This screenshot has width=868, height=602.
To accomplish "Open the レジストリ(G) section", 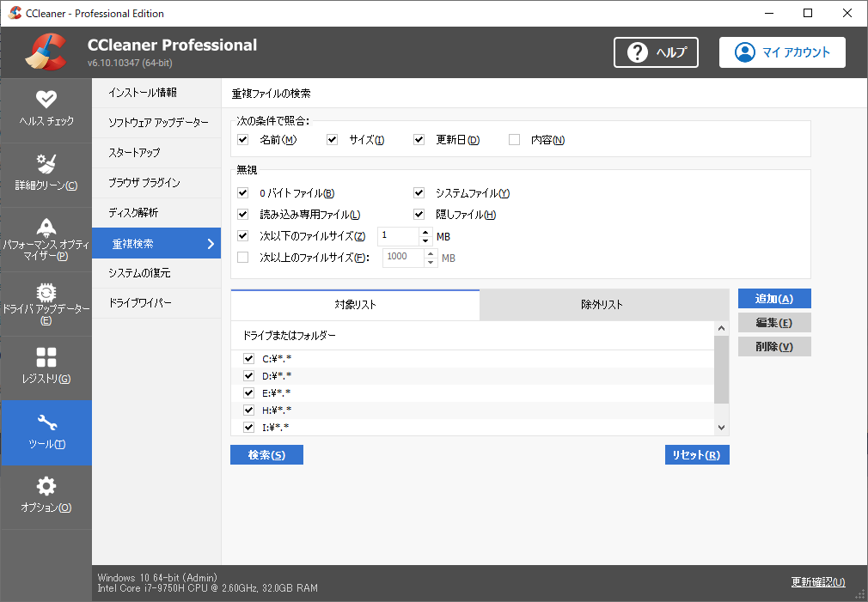I will 46,368.
